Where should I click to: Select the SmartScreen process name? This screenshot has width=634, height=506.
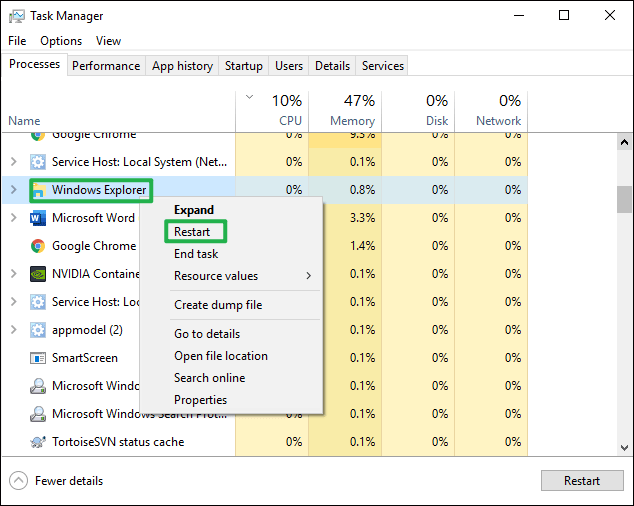point(85,358)
